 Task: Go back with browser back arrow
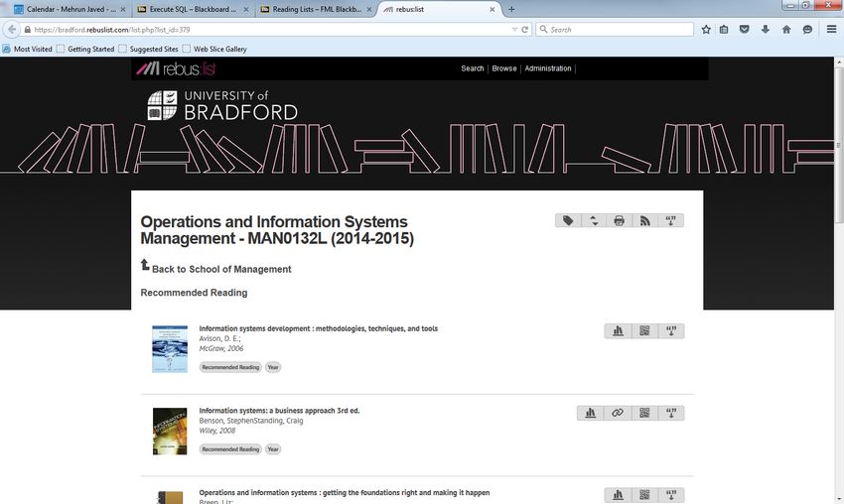[12, 30]
